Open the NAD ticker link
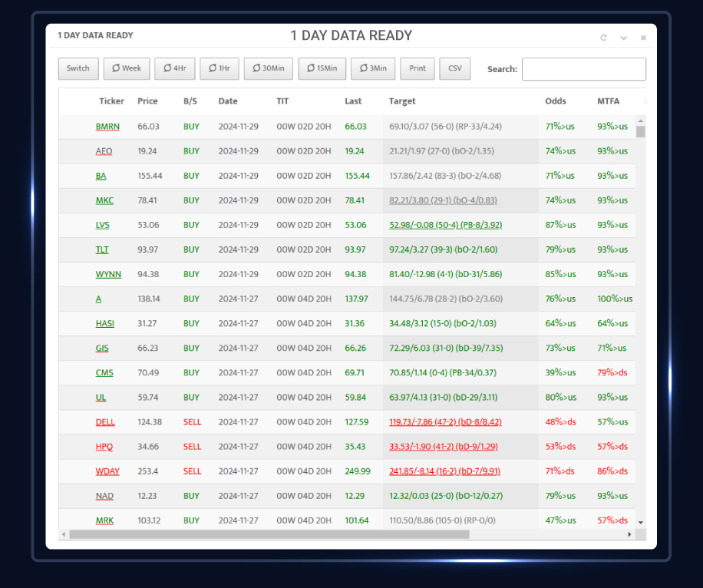 (x=104, y=496)
